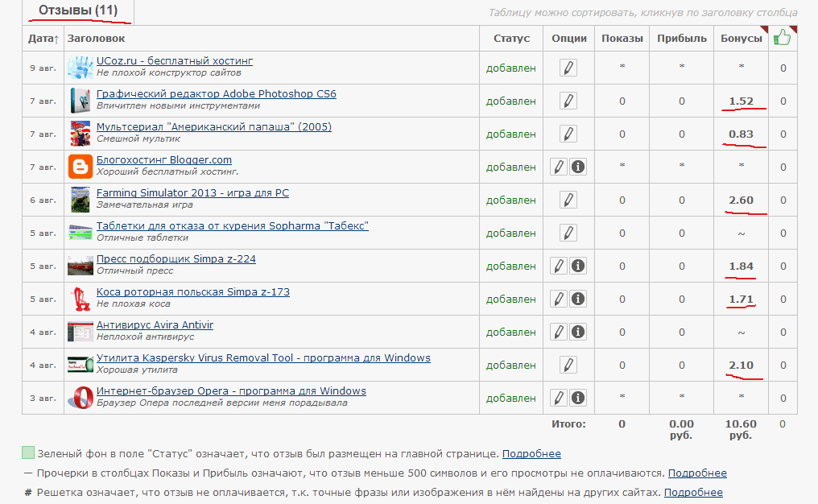Click total bonus 10.60 руб.

click(741, 429)
